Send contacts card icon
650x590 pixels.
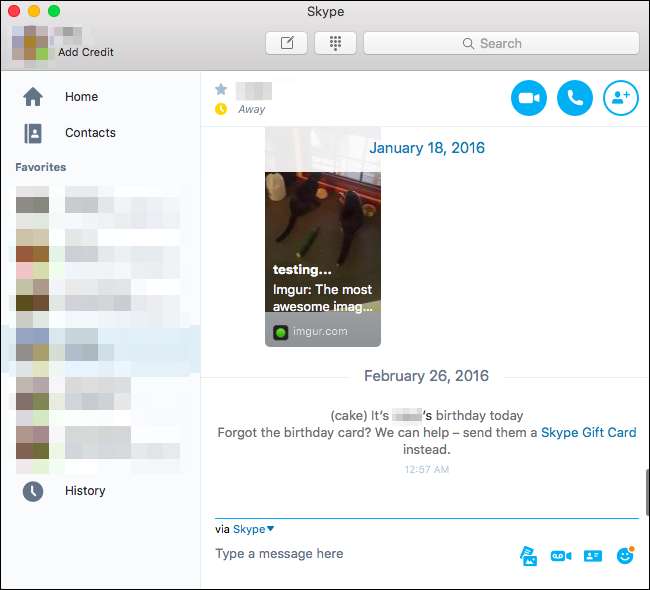pyautogui.click(x=593, y=556)
